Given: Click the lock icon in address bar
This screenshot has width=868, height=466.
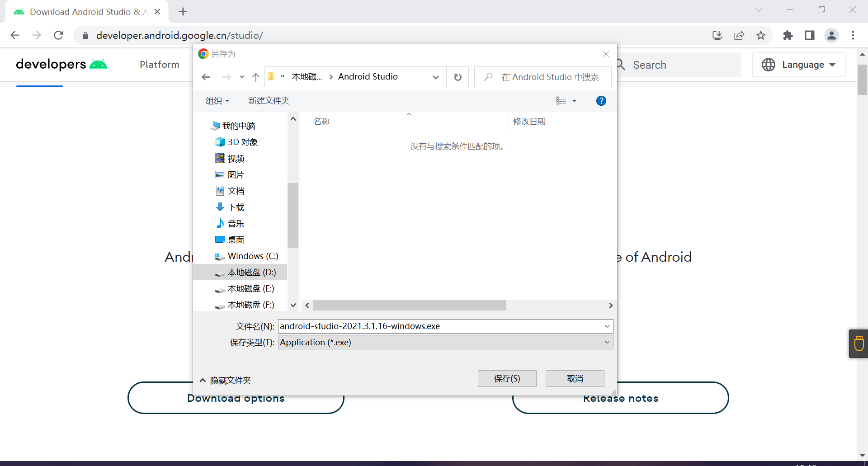Looking at the screenshot, I should [85, 35].
